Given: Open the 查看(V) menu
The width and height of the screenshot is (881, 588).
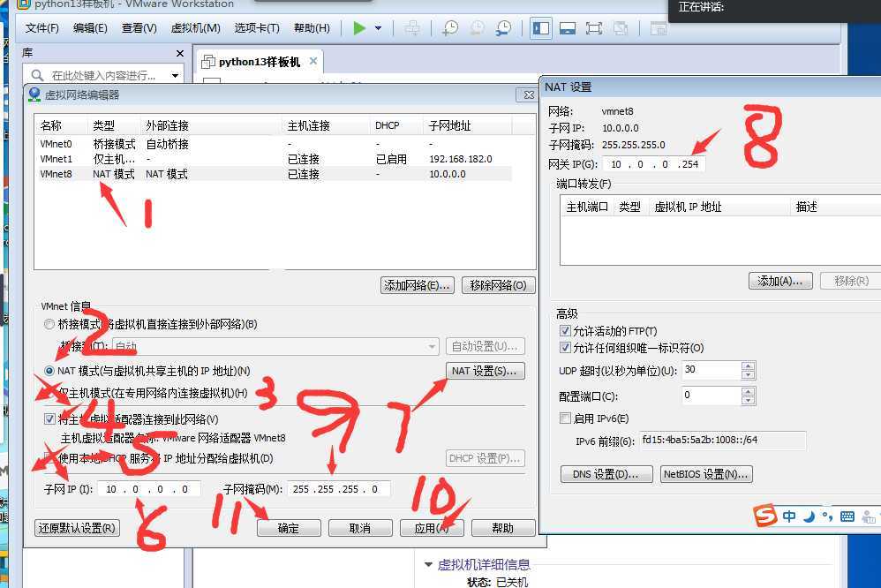Looking at the screenshot, I should (139, 28).
